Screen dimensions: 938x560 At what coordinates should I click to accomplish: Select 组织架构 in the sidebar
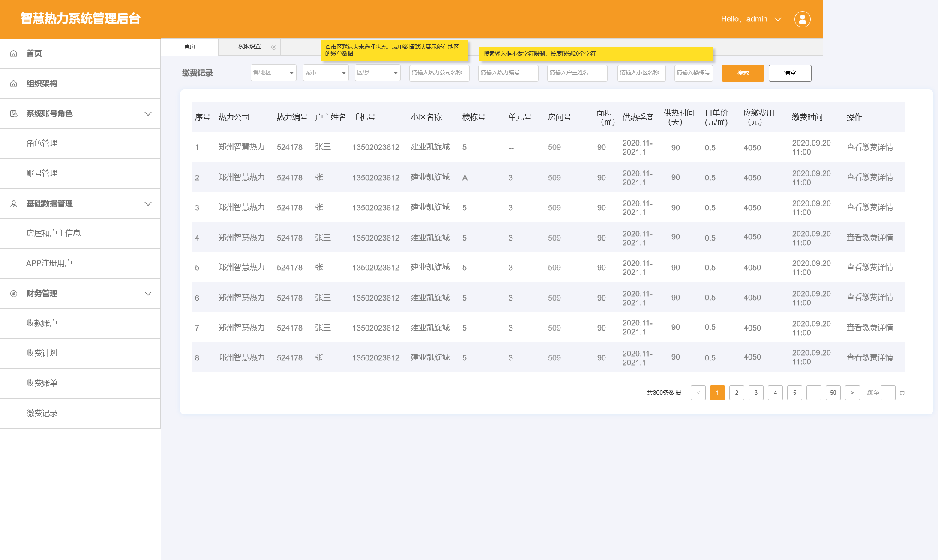click(x=80, y=84)
